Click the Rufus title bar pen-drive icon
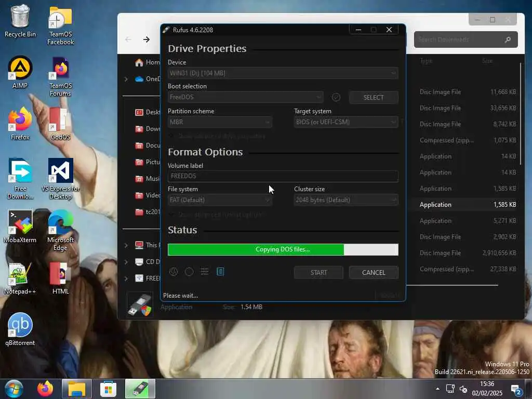Screen dimensions: 532x399 [x=166, y=30]
